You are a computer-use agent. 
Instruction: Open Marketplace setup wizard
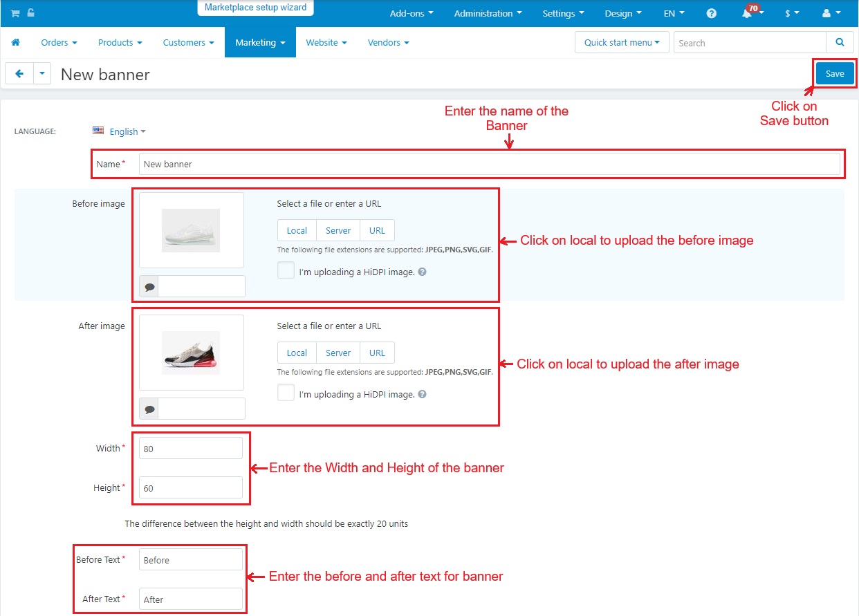[256, 8]
